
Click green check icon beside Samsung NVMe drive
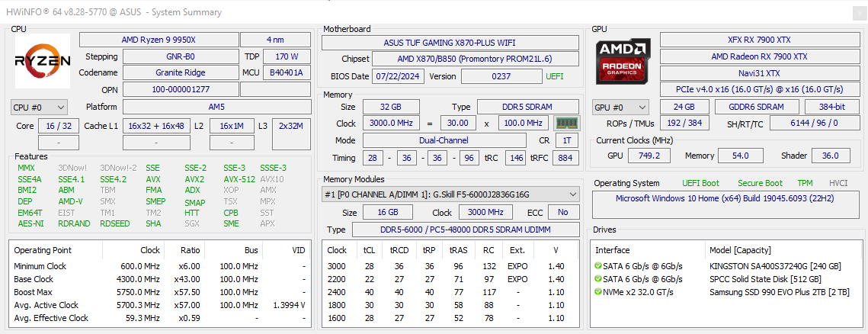click(x=598, y=292)
